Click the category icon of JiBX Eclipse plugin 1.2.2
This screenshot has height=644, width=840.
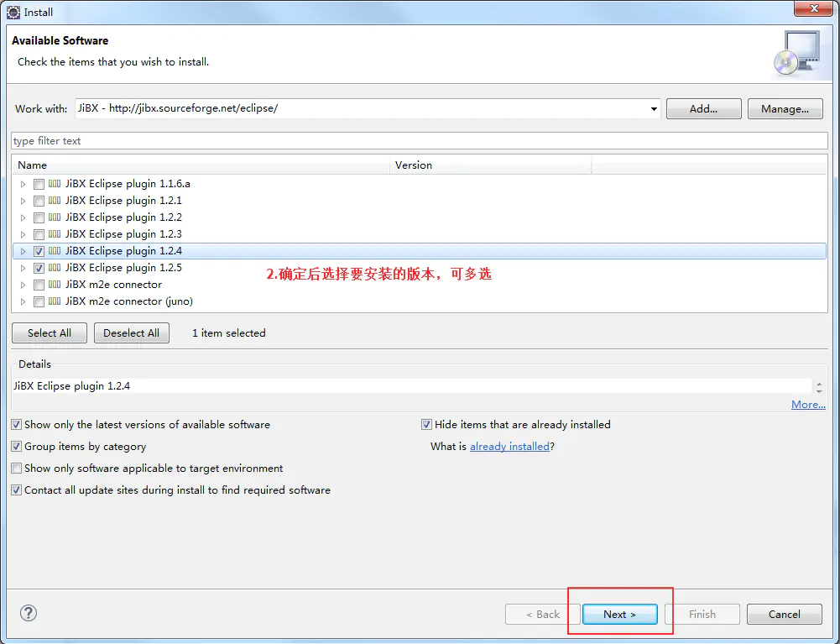[x=55, y=217]
